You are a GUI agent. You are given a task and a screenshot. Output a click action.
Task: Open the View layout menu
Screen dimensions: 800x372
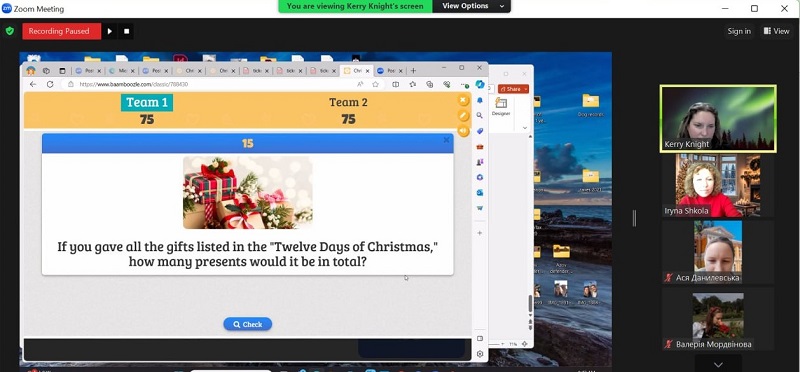(776, 31)
